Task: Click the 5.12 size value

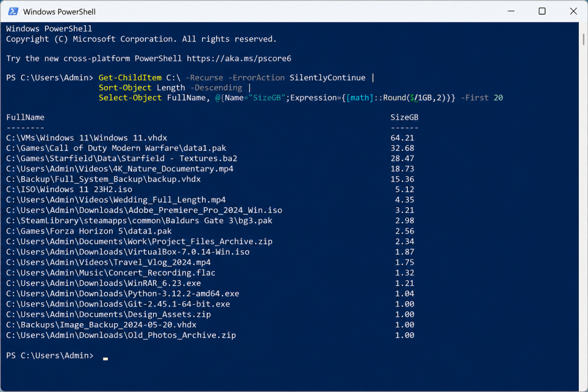Action: [405, 189]
